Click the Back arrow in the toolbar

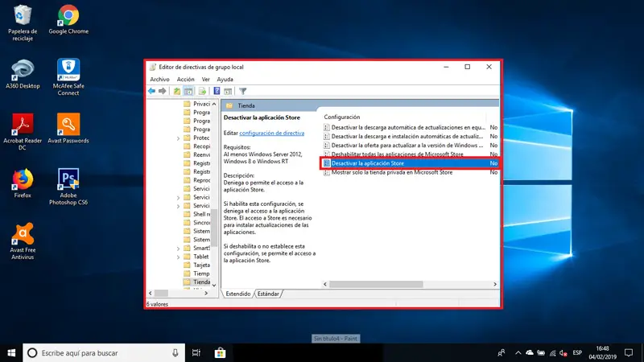[151, 91]
